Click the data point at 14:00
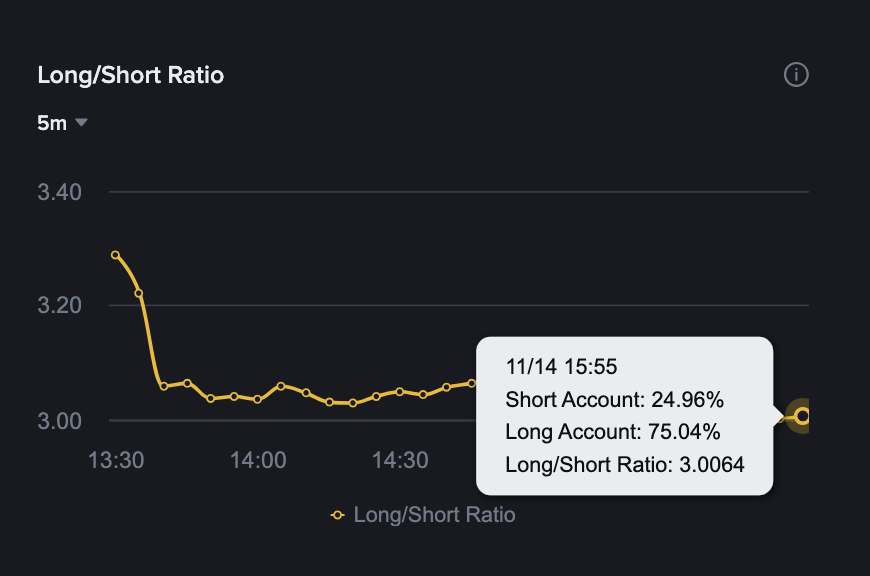The height and width of the screenshot is (576, 870). pyautogui.click(x=257, y=399)
